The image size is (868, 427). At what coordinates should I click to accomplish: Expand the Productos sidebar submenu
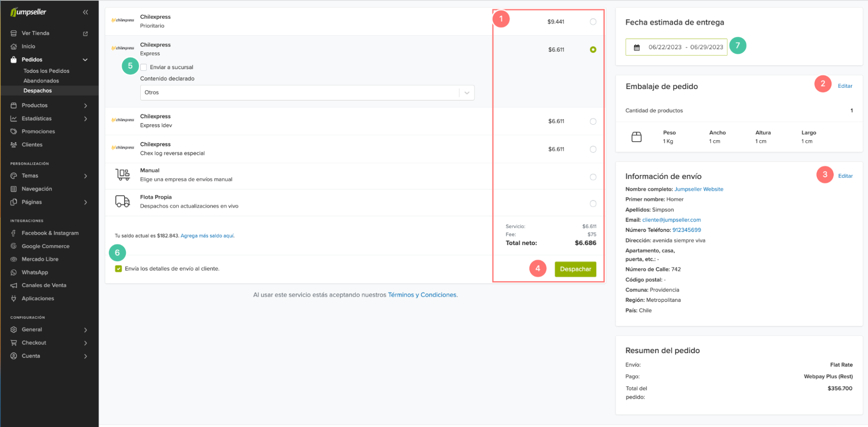point(86,106)
